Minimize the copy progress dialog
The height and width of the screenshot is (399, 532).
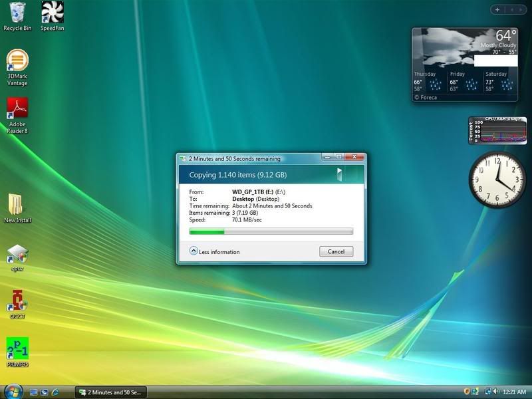click(x=327, y=157)
